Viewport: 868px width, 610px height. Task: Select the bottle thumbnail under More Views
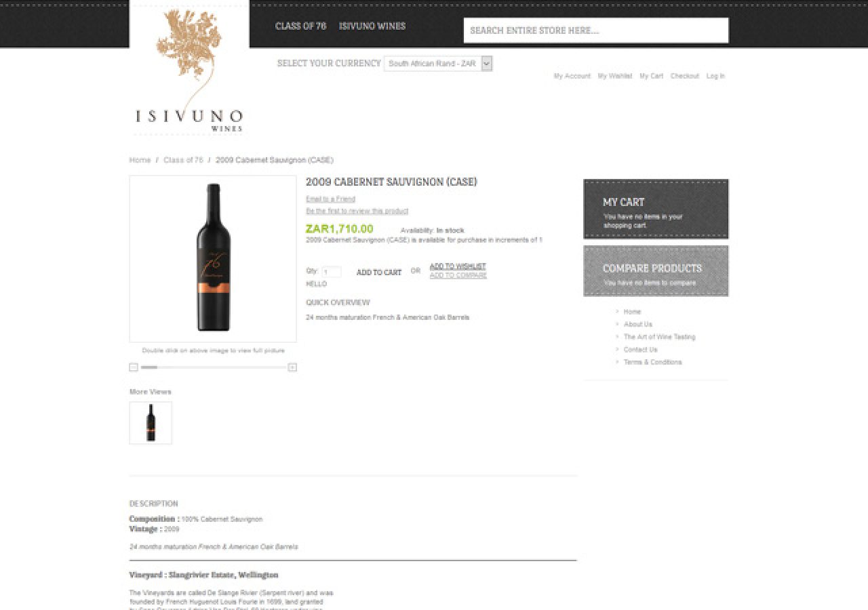pos(151,423)
